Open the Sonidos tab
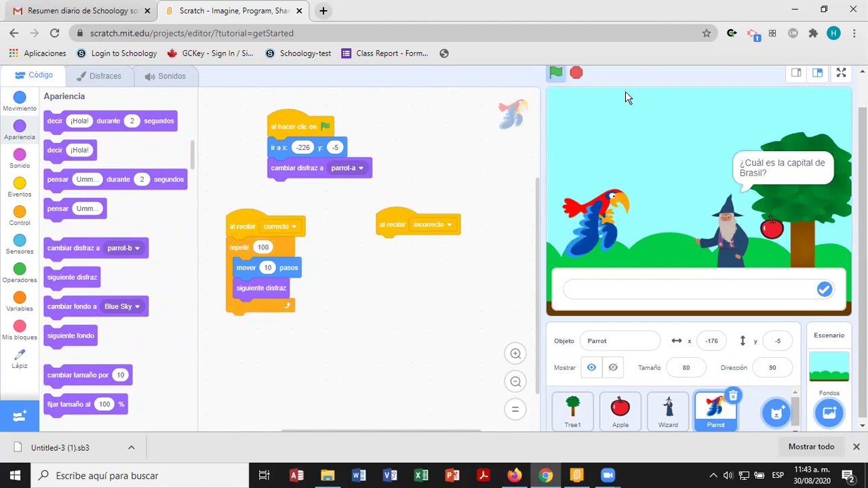The height and width of the screenshot is (488, 868). pos(165,76)
